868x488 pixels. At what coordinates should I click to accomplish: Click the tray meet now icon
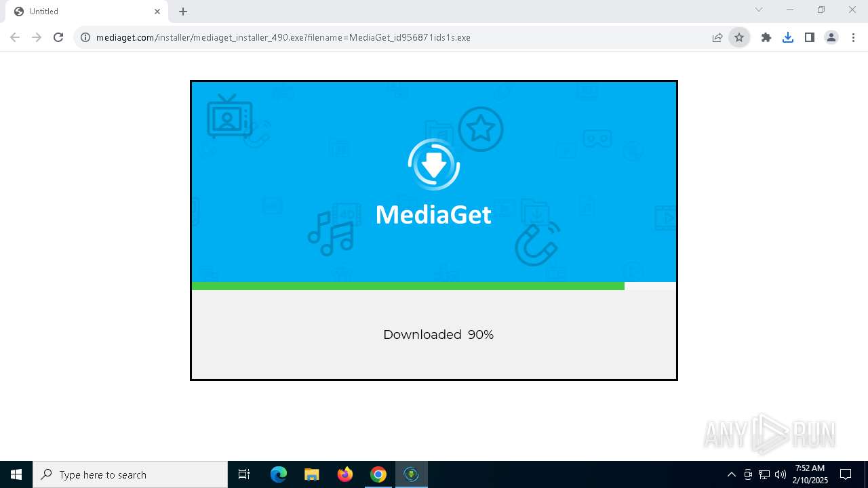tap(748, 474)
